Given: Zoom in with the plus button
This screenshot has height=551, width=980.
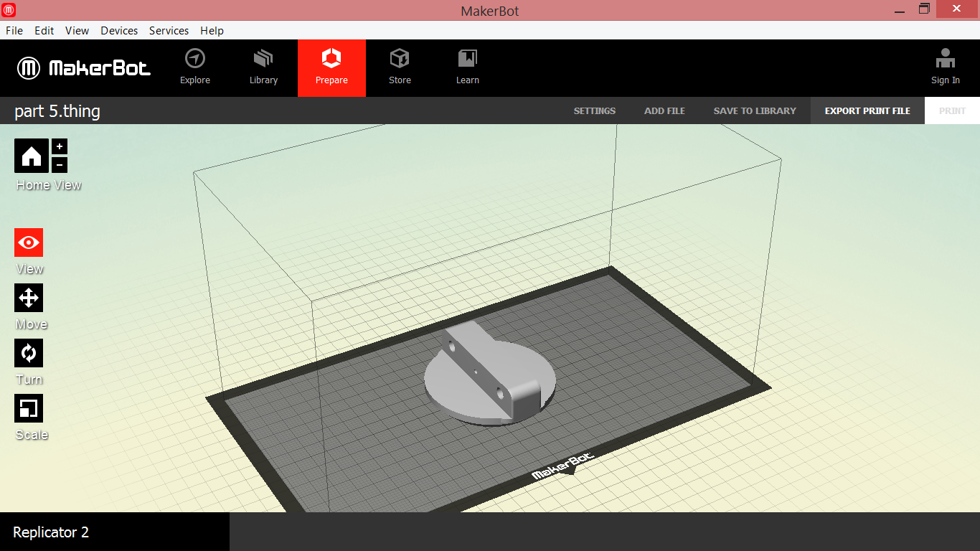Looking at the screenshot, I should (x=60, y=146).
